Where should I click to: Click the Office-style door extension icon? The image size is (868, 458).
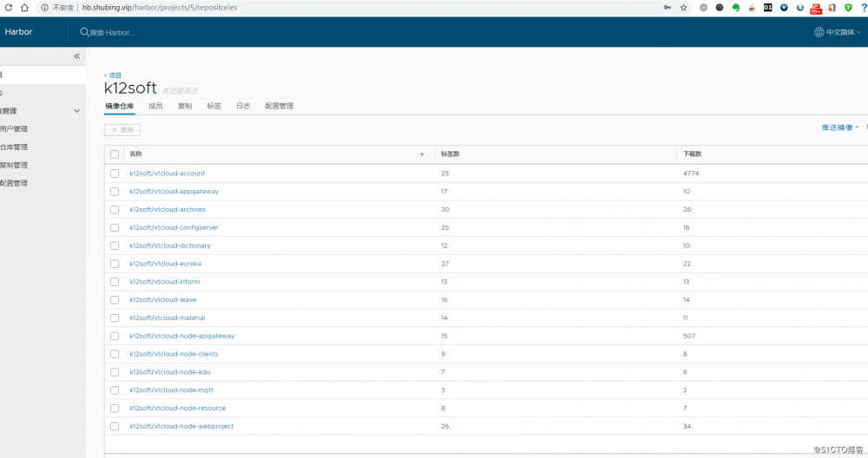tap(832, 8)
